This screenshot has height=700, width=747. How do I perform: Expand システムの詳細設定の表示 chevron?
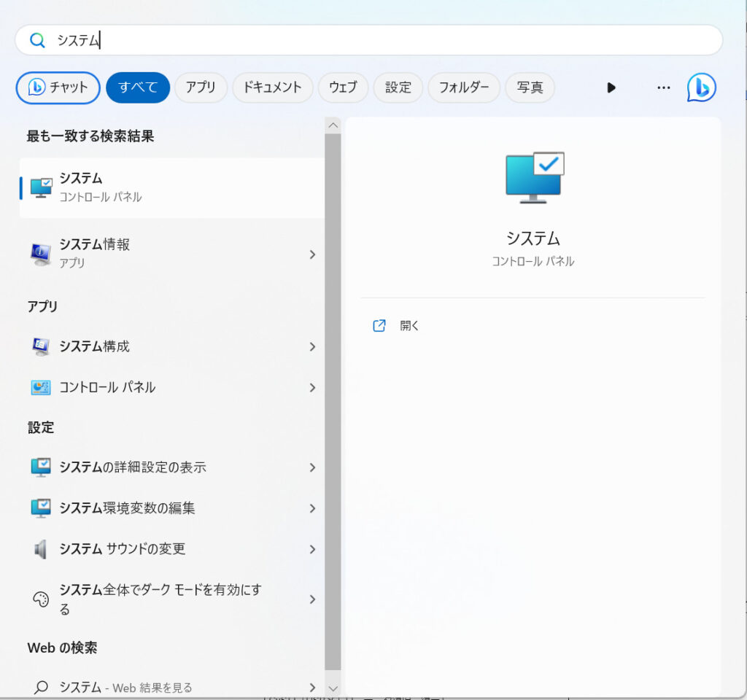pyautogui.click(x=312, y=467)
